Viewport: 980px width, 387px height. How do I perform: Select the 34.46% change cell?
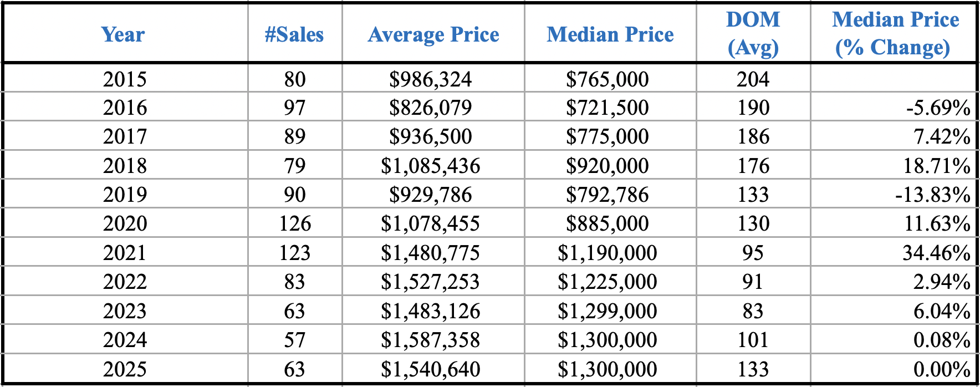(x=936, y=253)
